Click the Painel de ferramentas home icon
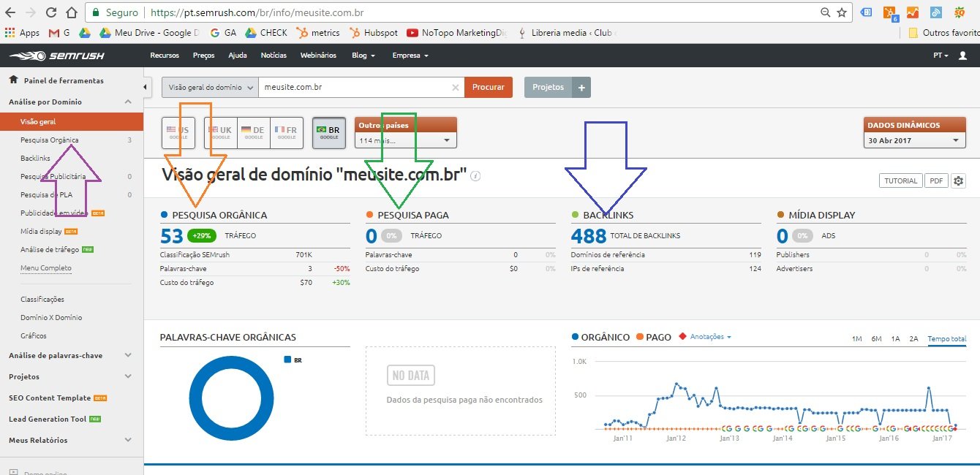 13,80
